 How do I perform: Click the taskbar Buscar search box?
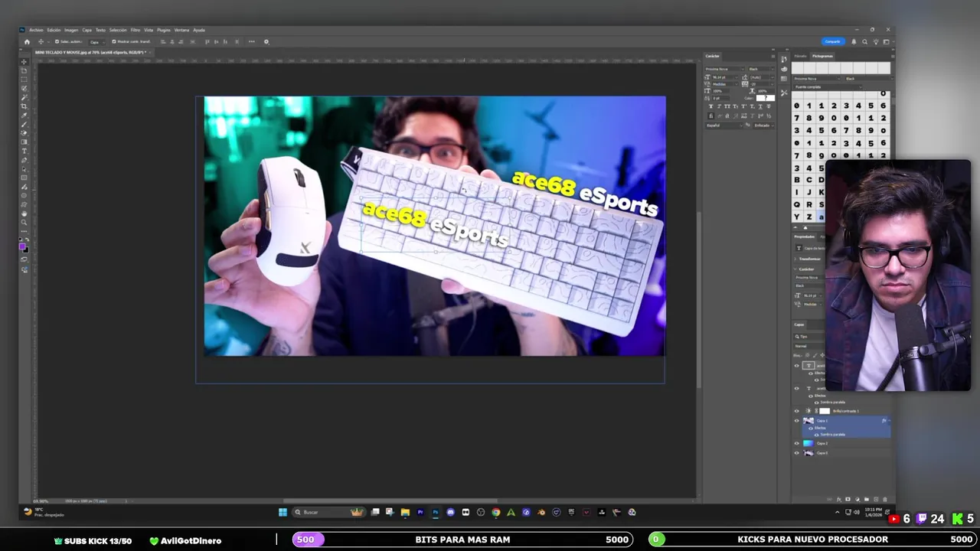click(x=331, y=512)
